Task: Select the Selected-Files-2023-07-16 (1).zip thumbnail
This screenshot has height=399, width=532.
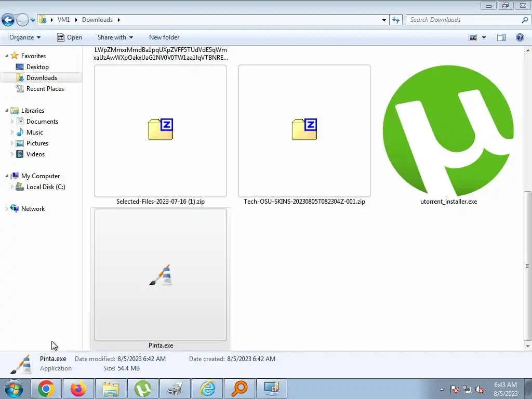Action: (161, 130)
